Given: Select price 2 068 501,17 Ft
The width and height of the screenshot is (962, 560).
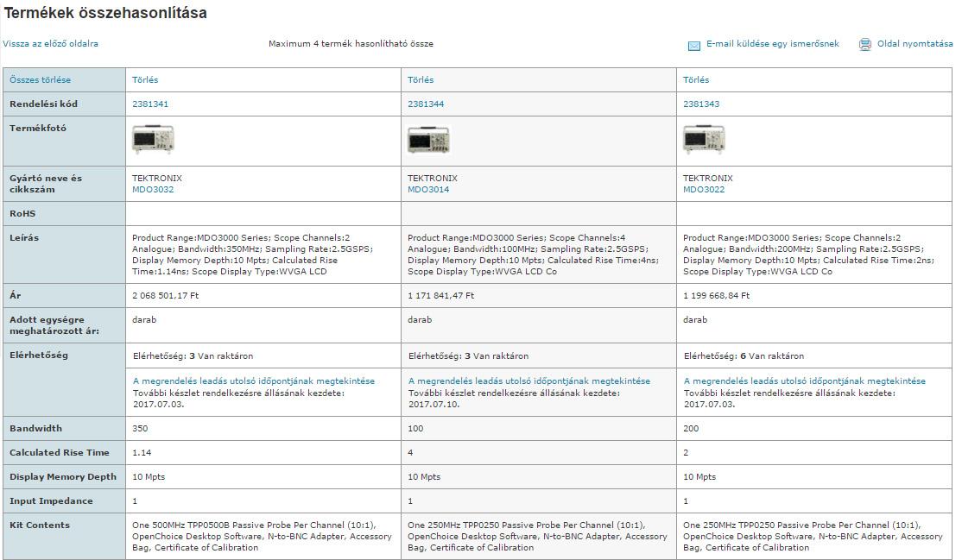Looking at the screenshot, I should click(x=165, y=296).
